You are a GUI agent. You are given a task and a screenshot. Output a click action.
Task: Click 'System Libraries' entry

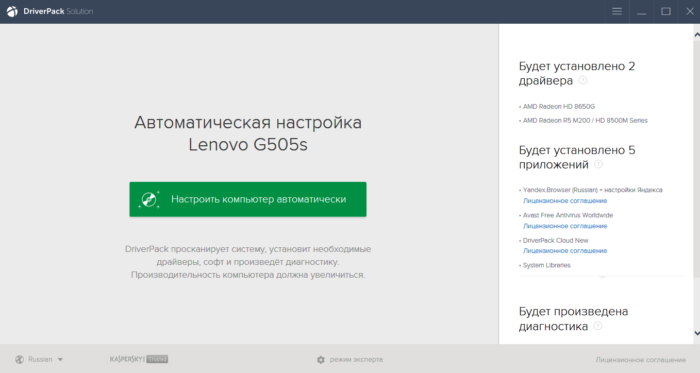[546, 265]
